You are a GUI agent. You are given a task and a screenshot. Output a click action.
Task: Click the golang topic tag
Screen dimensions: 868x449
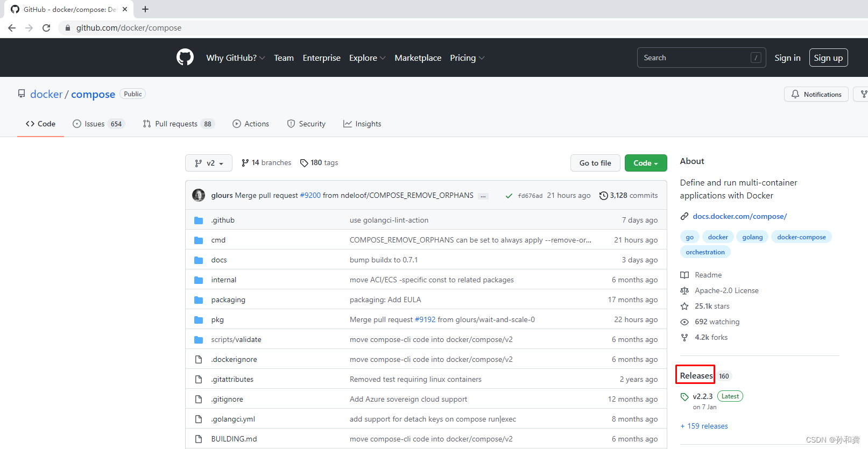coord(752,237)
